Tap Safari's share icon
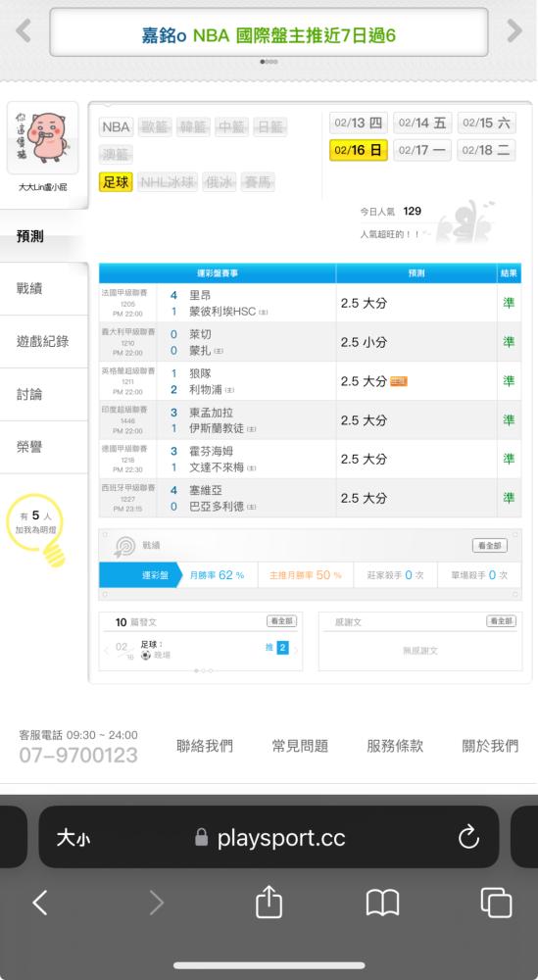Viewport: 538px width, 980px height. pos(269,903)
